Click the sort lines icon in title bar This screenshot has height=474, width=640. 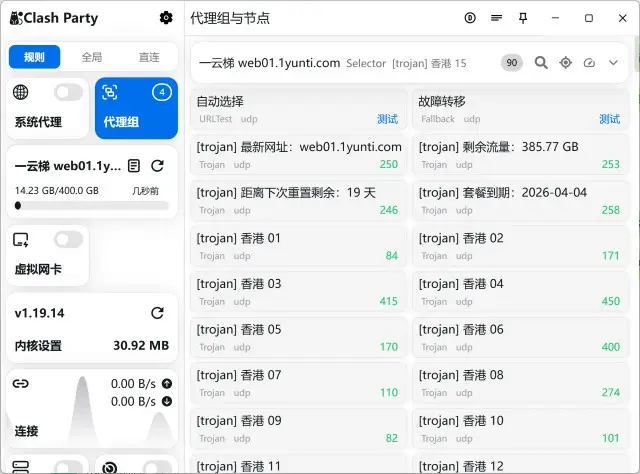click(497, 18)
